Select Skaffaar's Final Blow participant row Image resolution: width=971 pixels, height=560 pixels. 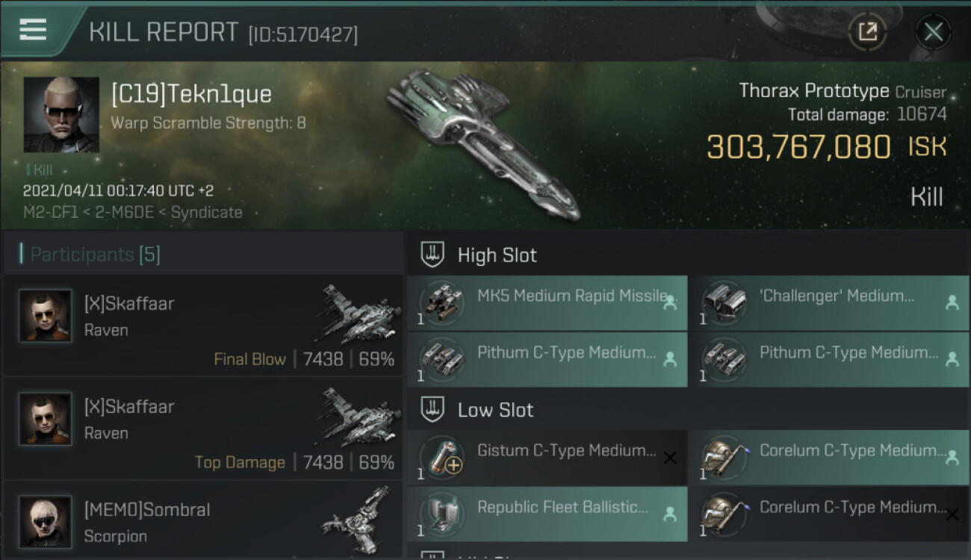click(203, 326)
